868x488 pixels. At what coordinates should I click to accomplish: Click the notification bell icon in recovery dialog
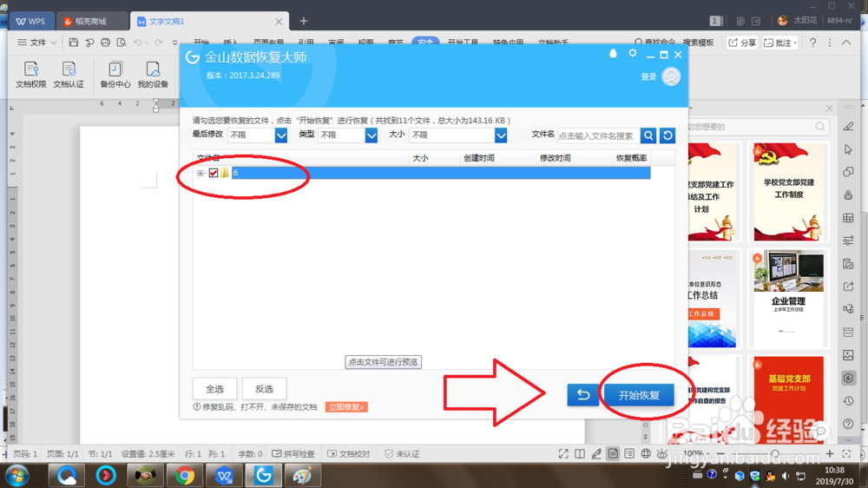pos(613,54)
